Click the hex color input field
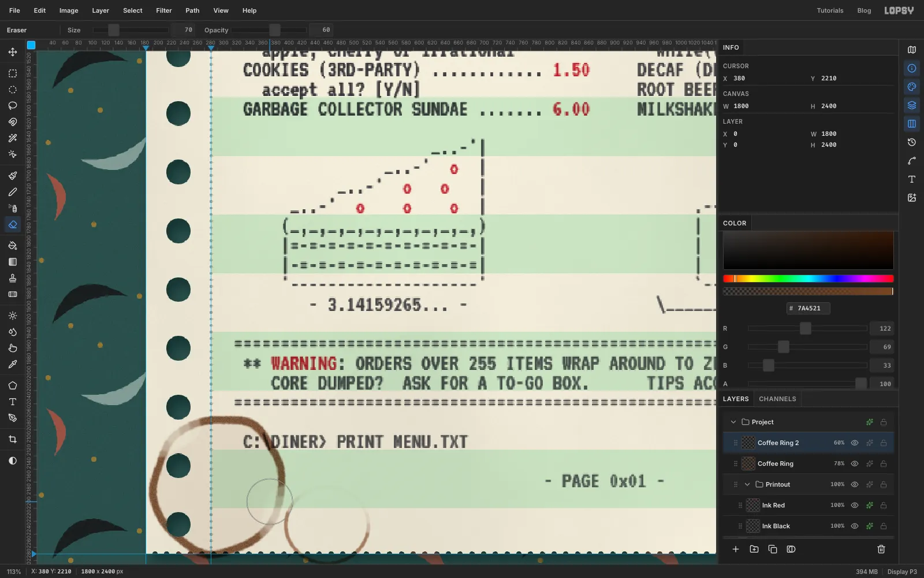Image resolution: width=924 pixels, height=578 pixels. tap(808, 308)
